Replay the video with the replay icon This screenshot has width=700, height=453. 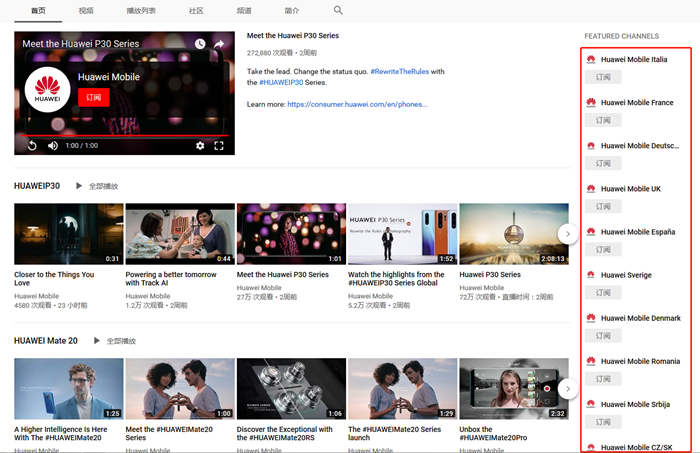pos(32,145)
